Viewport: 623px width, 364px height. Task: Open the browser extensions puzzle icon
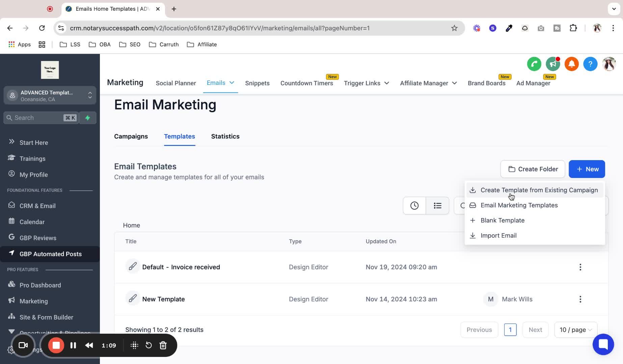tap(573, 28)
